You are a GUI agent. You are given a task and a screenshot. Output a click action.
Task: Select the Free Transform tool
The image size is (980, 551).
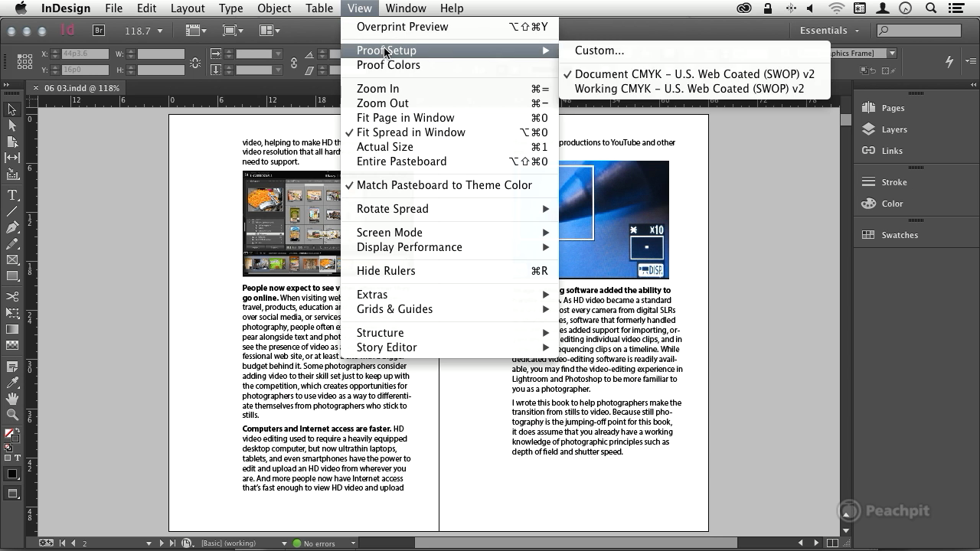[x=12, y=313]
